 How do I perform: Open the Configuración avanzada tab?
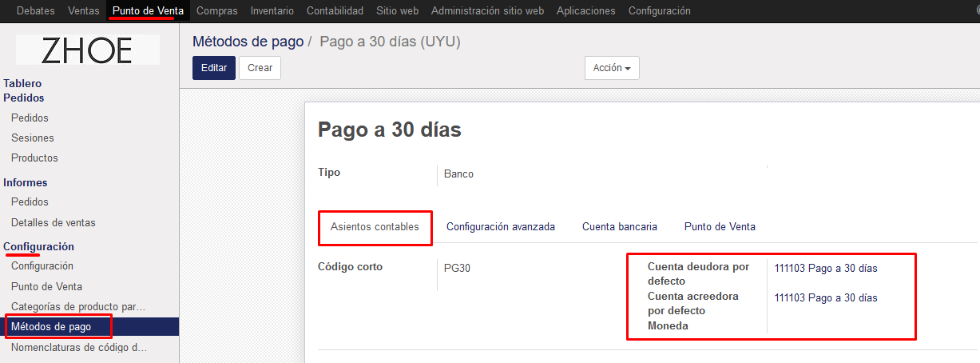point(500,227)
